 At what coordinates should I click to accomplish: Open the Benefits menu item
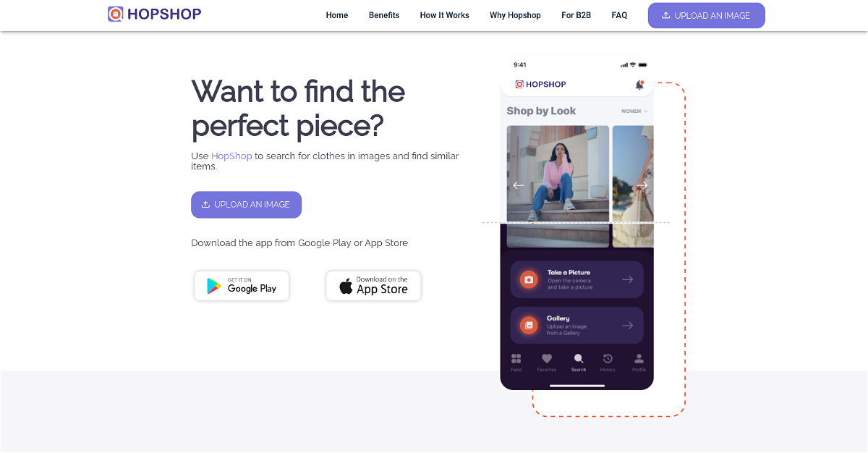(x=384, y=15)
